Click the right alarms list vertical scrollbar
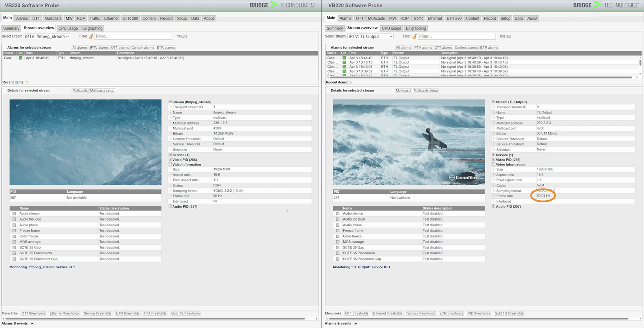 640,63
